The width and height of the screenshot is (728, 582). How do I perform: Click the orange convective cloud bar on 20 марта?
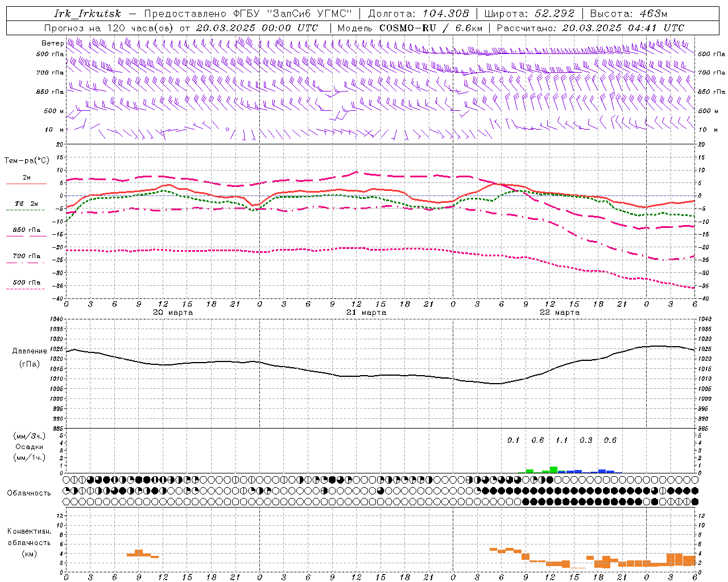pos(143,554)
